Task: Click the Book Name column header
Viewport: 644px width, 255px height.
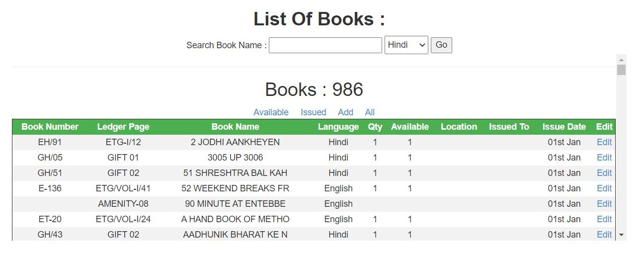Action: (235, 127)
